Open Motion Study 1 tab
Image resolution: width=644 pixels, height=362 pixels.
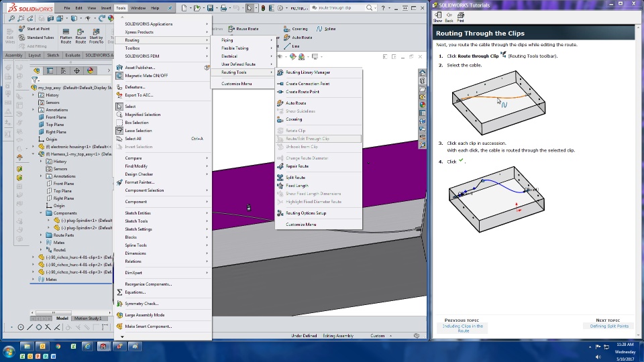(87, 318)
